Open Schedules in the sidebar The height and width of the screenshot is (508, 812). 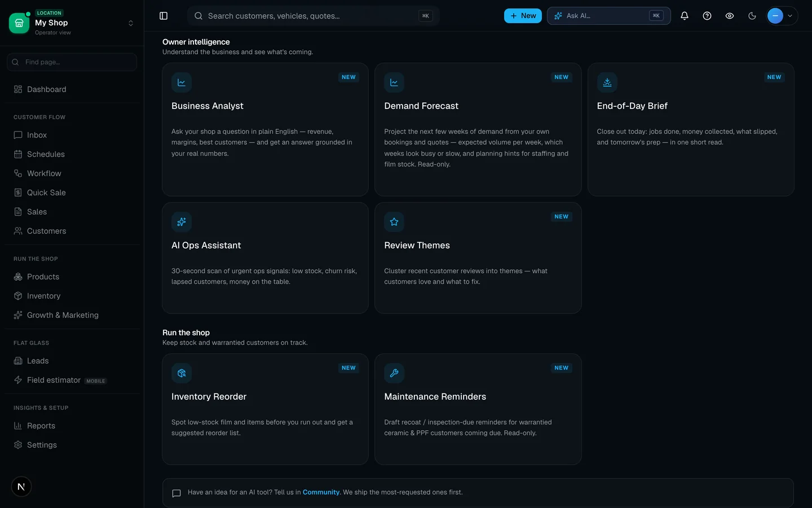[x=72, y=154]
